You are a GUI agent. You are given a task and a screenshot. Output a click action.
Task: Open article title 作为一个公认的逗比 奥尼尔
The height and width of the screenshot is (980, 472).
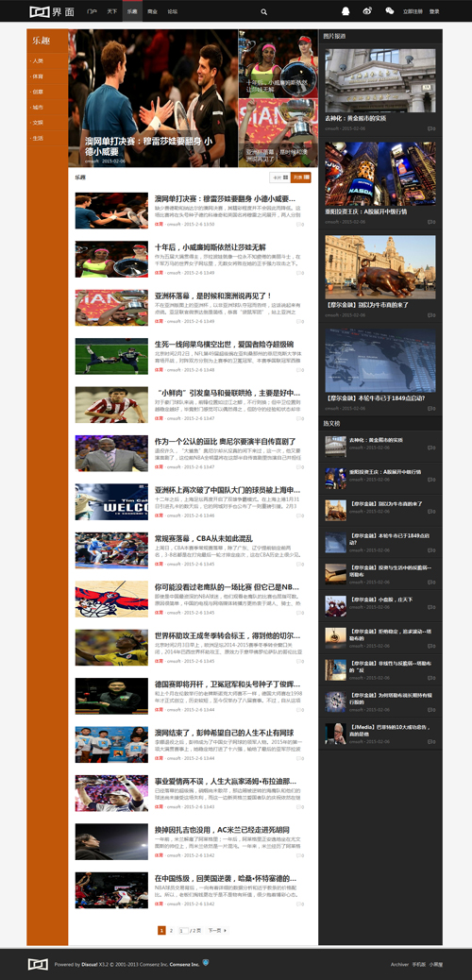(x=225, y=441)
